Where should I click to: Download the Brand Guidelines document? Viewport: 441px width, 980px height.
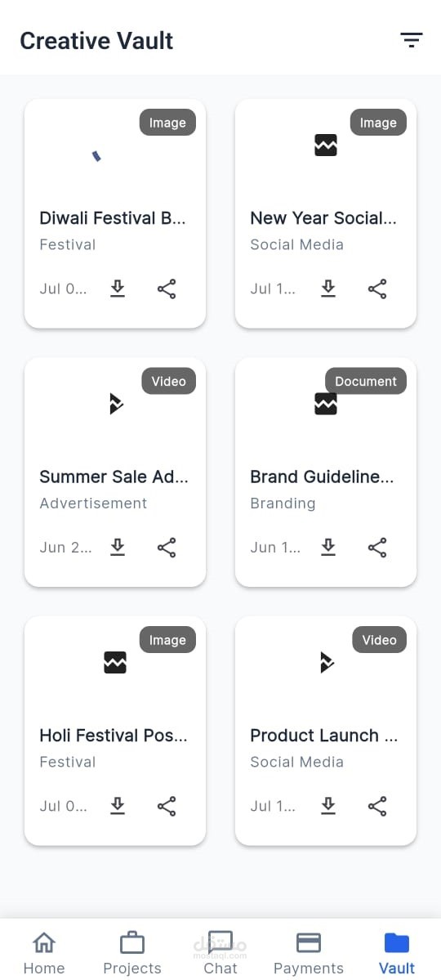328,548
